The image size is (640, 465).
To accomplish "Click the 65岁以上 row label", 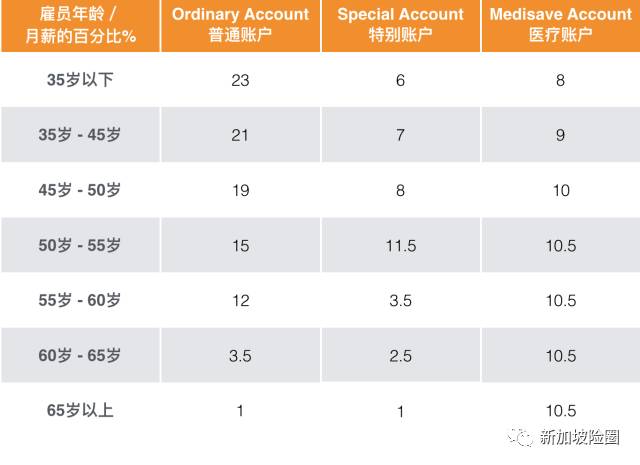I will [80, 410].
